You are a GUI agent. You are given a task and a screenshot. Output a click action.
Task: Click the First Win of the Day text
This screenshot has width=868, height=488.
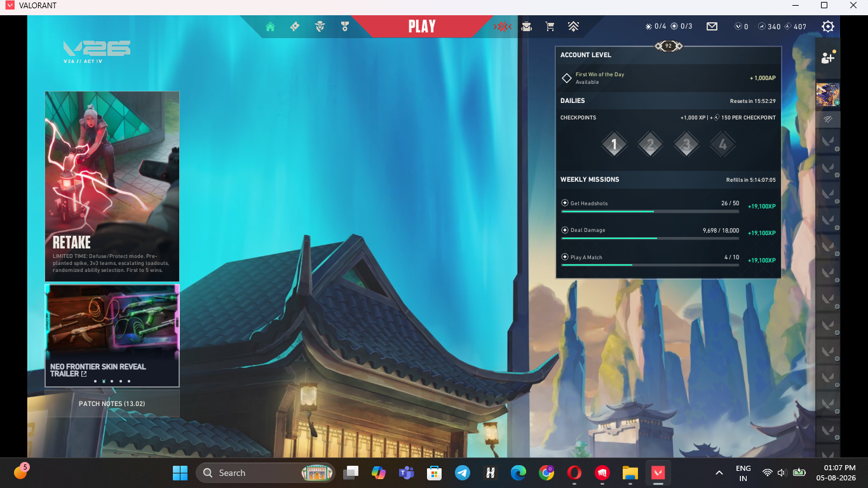click(x=600, y=74)
